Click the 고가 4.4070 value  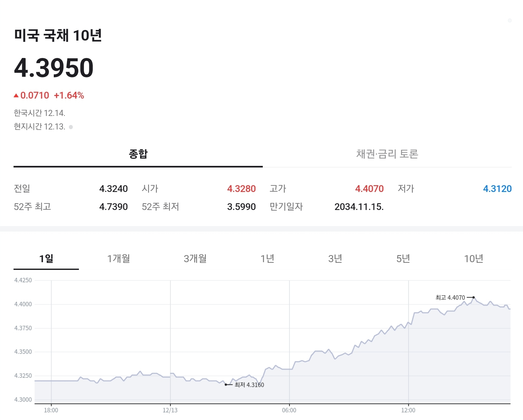(x=369, y=189)
